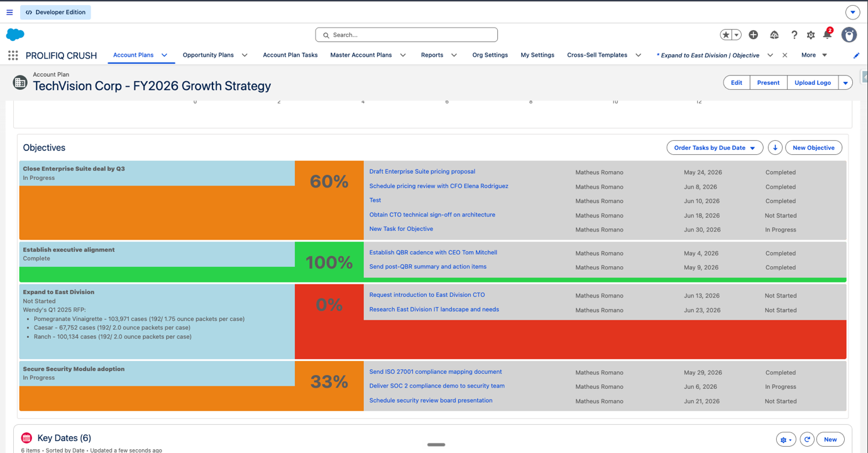This screenshot has height=453, width=868.
Task: Open Research East Division IT landscape task
Action: click(x=434, y=310)
